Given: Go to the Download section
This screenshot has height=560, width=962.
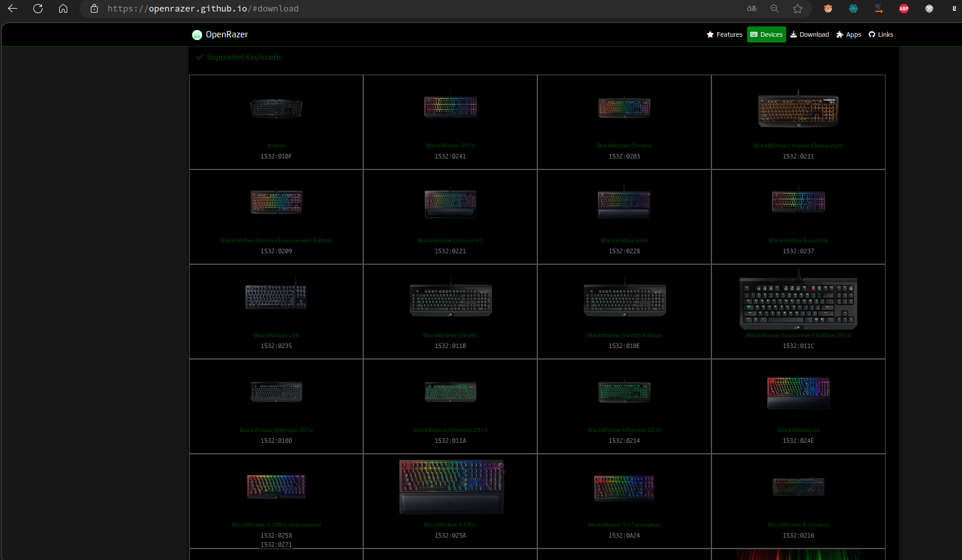Looking at the screenshot, I should point(809,34).
